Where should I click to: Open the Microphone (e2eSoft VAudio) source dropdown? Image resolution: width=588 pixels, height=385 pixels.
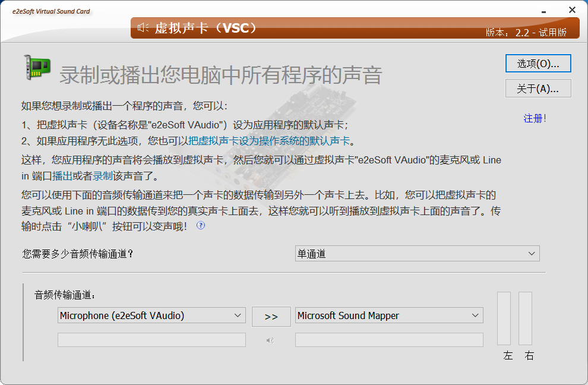click(151, 315)
